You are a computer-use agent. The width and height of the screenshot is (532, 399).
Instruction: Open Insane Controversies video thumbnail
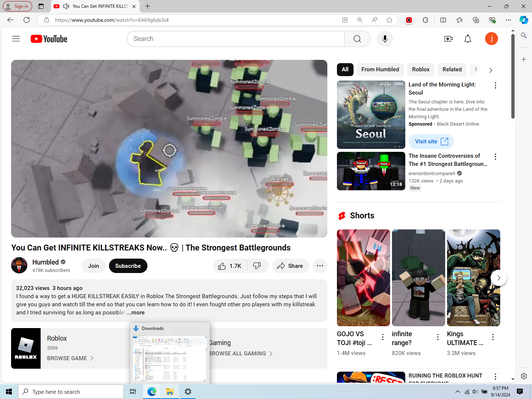(x=371, y=171)
